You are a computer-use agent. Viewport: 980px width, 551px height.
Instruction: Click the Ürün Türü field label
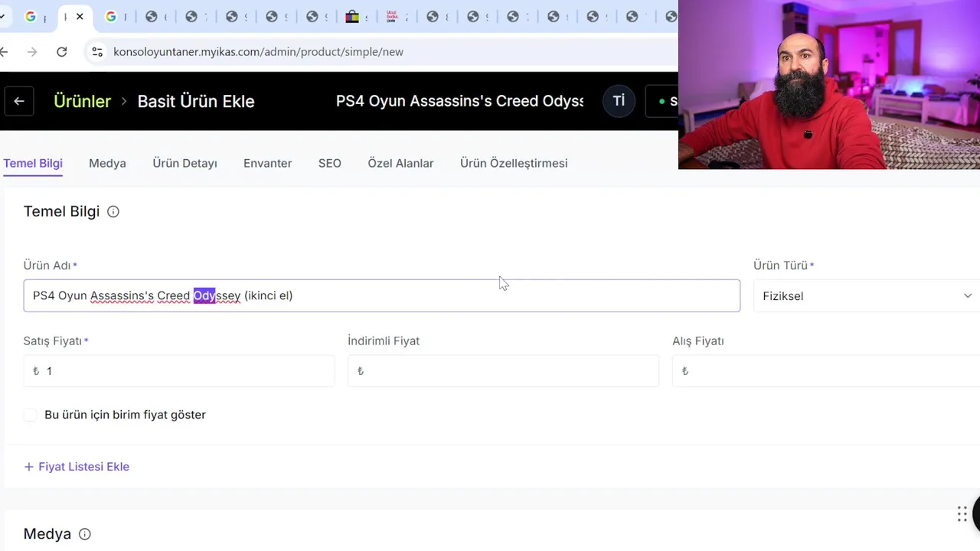click(780, 266)
